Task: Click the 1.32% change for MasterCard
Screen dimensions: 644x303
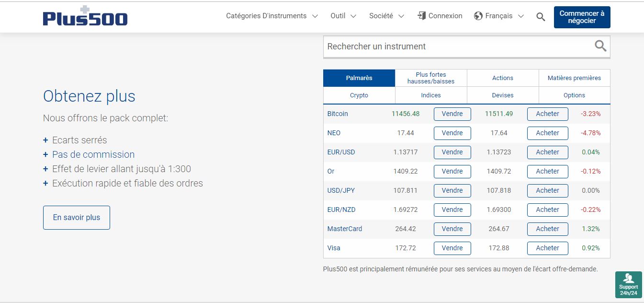Action: pos(591,229)
